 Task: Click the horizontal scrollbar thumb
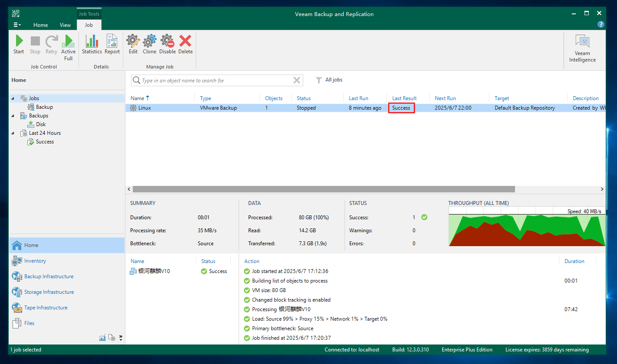(x=324, y=189)
